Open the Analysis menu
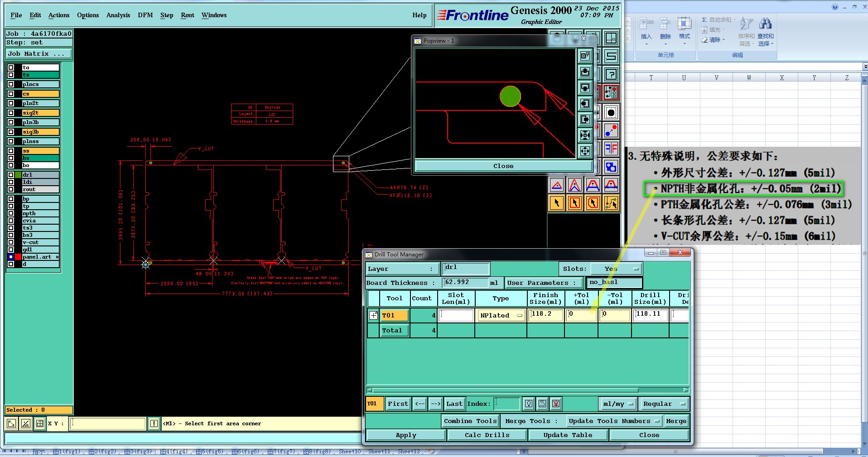Image resolution: width=868 pixels, height=457 pixels. 118,15
